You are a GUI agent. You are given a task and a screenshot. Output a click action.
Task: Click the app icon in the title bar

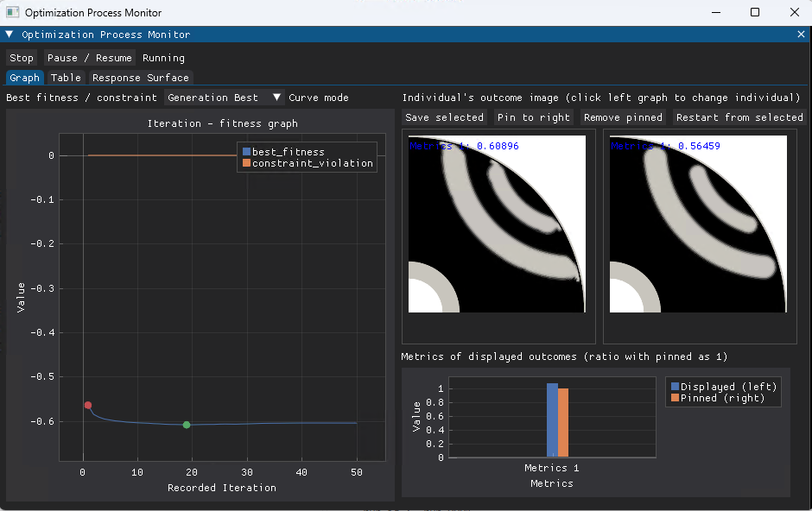coord(12,12)
